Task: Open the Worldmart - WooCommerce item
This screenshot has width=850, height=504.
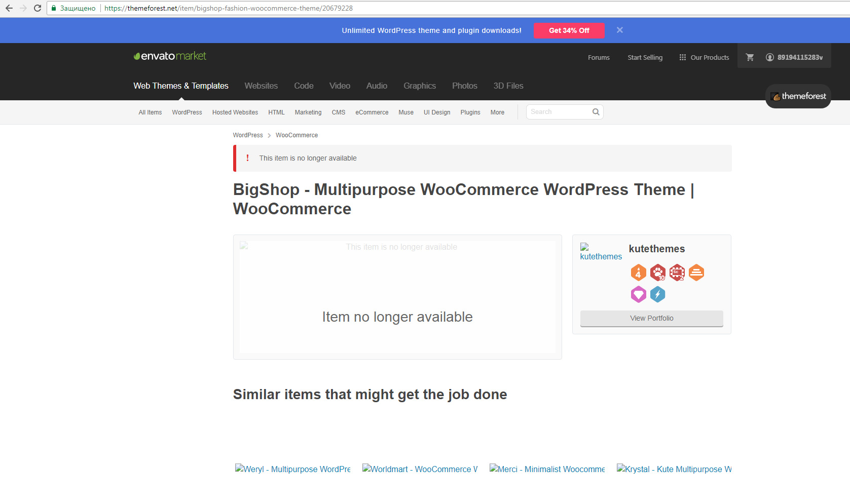Action: [420, 469]
